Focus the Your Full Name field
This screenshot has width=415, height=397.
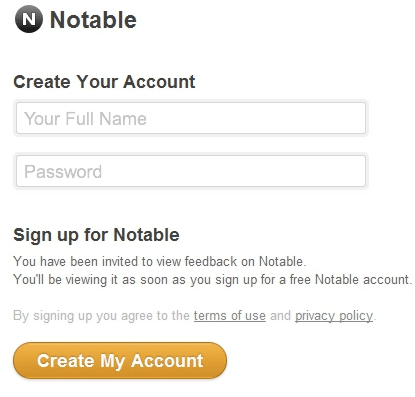pos(191,118)
